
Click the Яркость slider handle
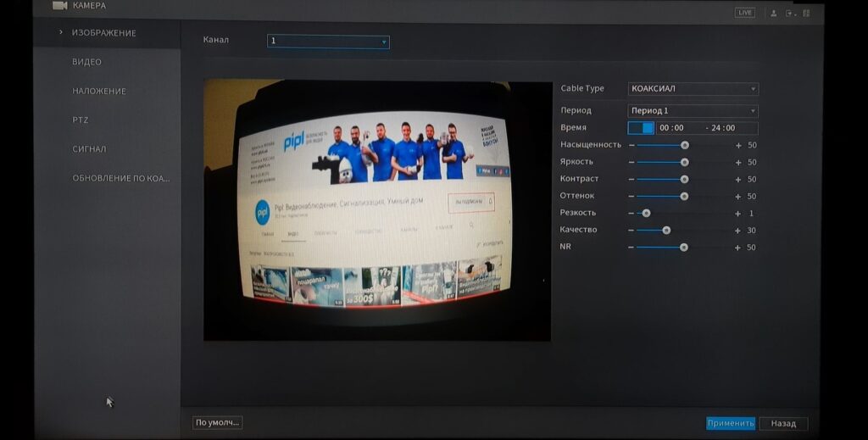pos(685,162)
